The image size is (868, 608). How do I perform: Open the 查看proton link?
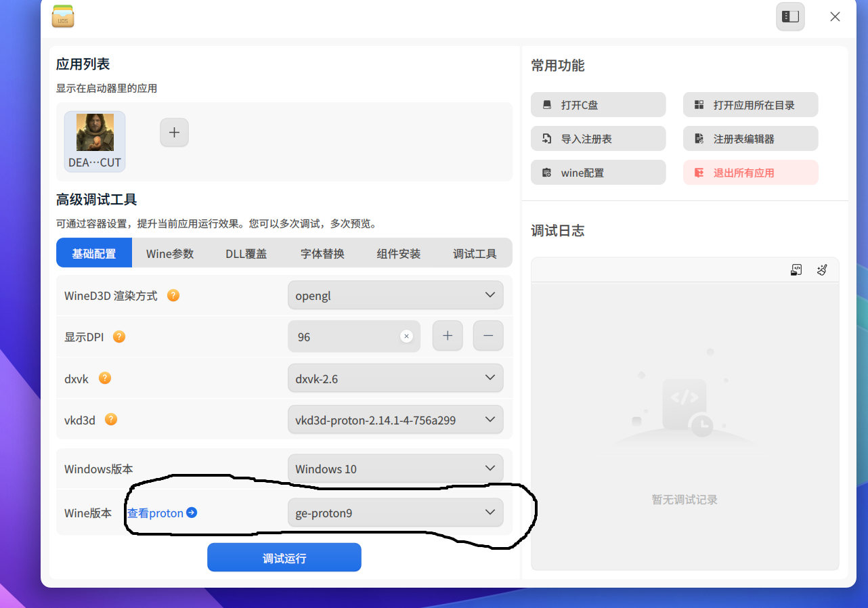click(162, 513)
